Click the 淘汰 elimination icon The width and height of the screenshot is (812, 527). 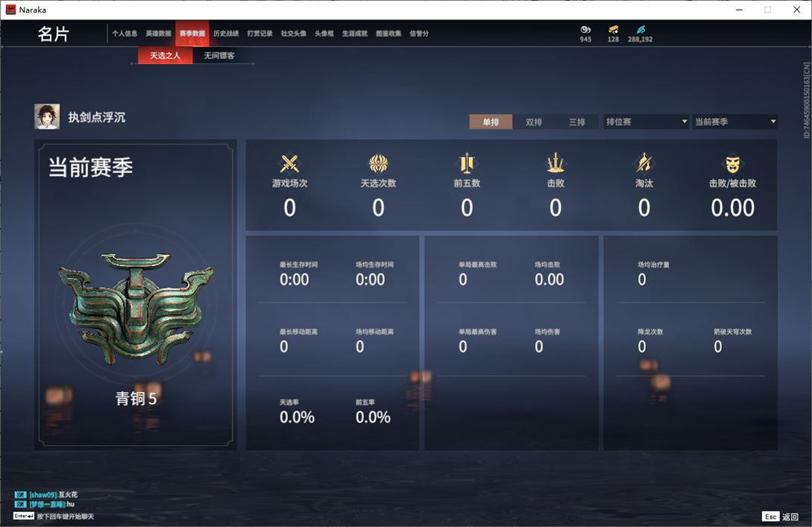point(643,163)
